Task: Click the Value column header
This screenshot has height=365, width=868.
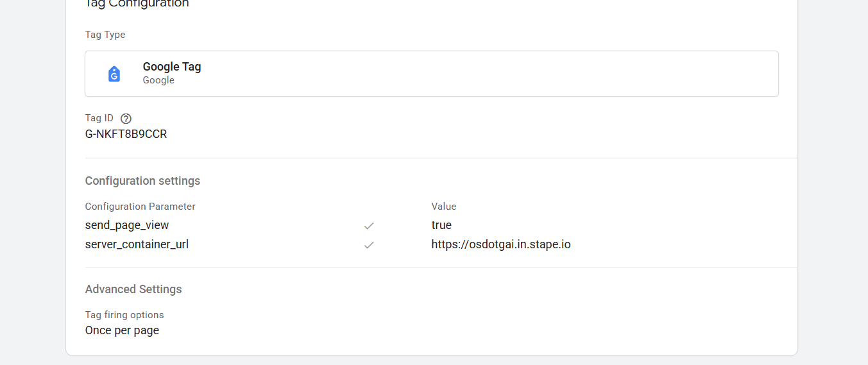Action: tap(444, 207)
